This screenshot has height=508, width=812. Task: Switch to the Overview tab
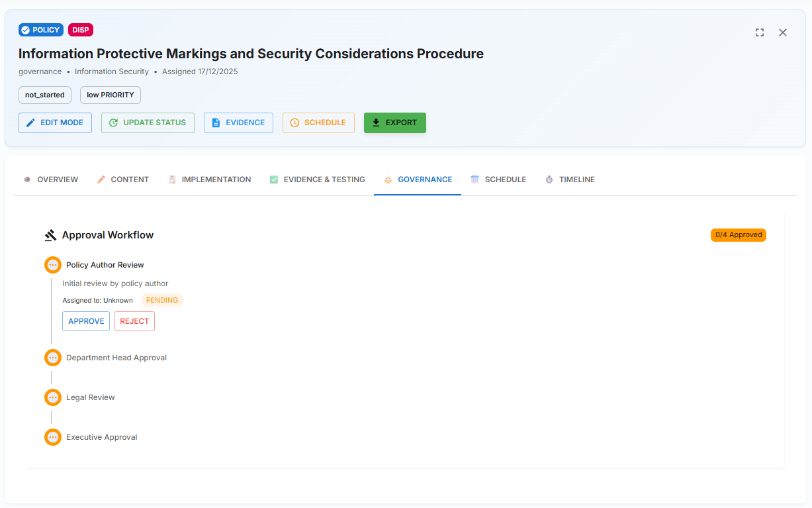click(x=51, y=179)
